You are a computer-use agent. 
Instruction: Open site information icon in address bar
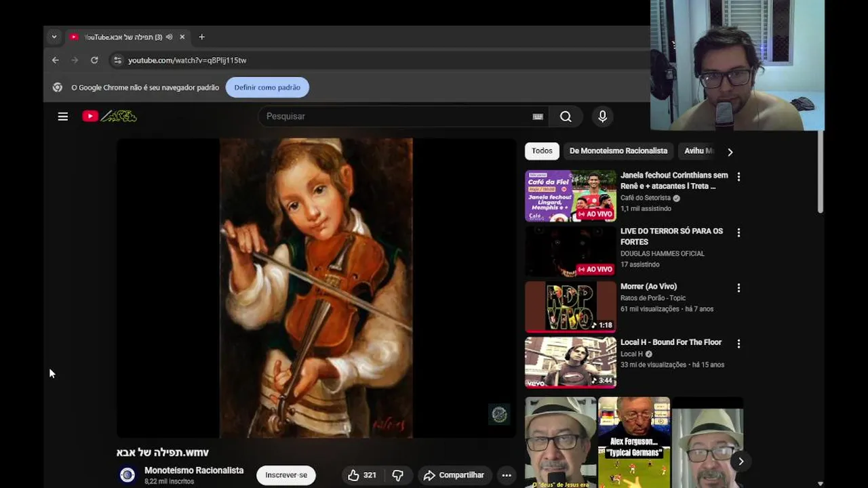(x=117, y=60)
